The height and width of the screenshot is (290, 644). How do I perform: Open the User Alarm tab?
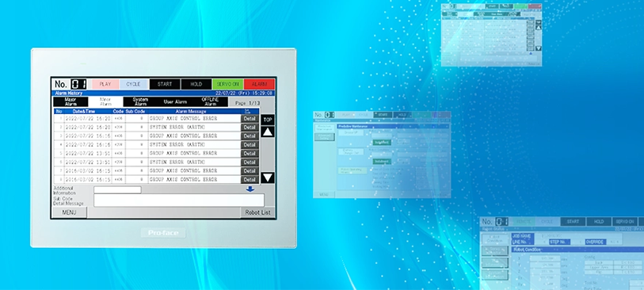tap(175, 102)
